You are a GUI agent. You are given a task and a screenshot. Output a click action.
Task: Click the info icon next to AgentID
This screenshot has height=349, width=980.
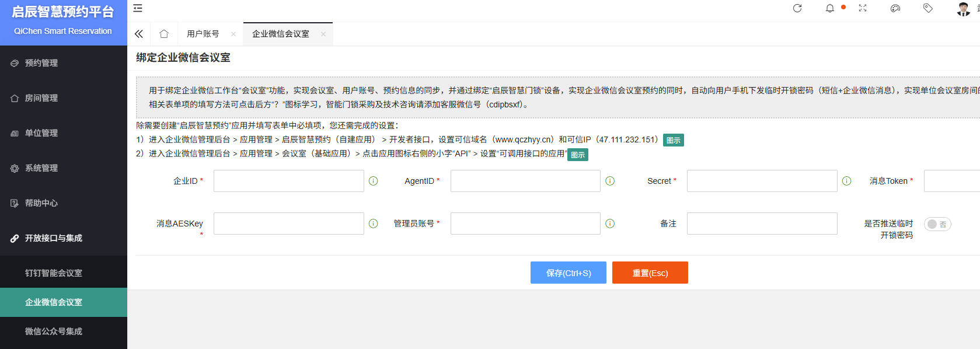click(x=610, y=181)
